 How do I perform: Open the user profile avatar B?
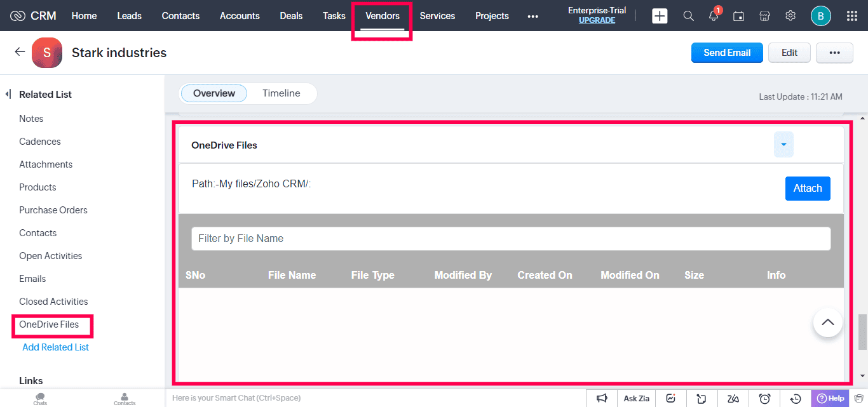coord(821,16)
